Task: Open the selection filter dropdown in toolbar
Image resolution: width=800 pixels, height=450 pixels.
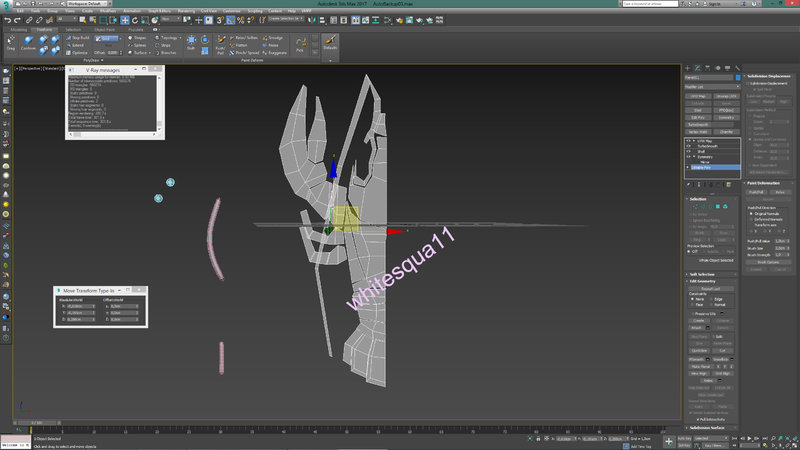Action: pos(66,19)
